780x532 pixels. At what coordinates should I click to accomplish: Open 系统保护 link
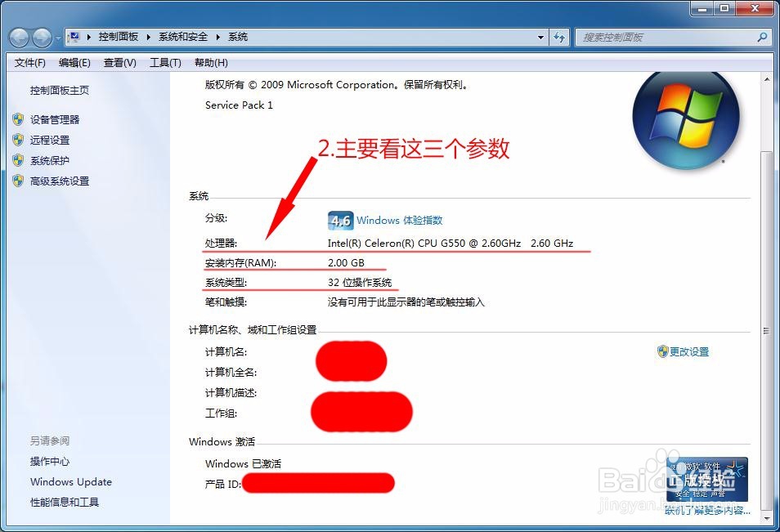pos(50,161)
